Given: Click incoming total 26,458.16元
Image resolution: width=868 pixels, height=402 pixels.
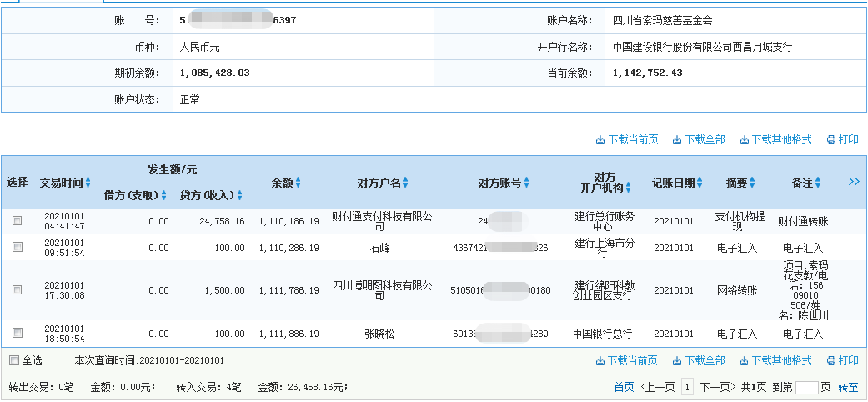Looking at the screenshot, I should (317, 387).
